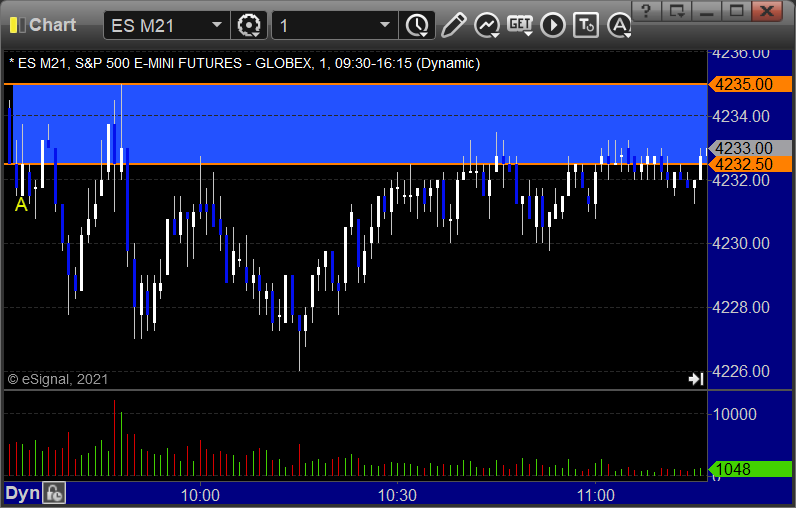Viewport: 796px width, 508px height.
Task: Click the circular play replay button
Action: coord(553,25)
